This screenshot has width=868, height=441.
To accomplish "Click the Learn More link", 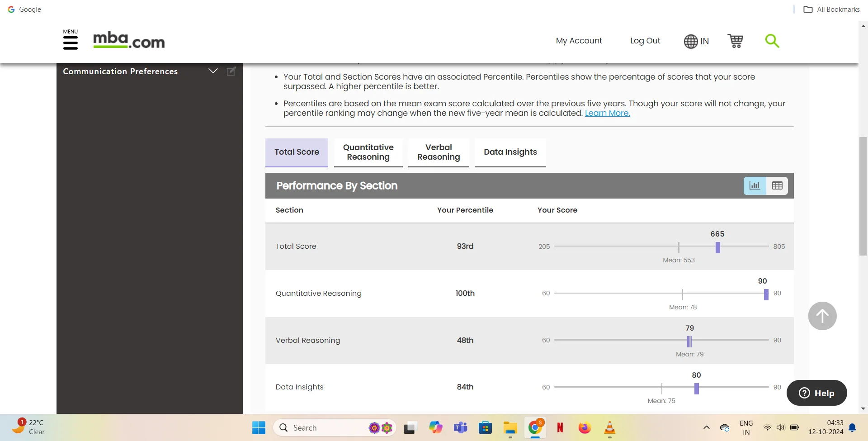I will 607,113.
